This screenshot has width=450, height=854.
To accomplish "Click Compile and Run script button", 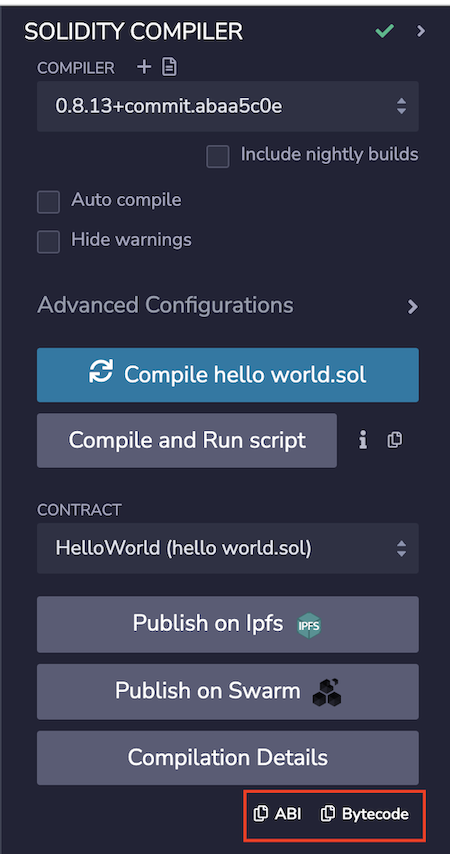I will [x=187, y=440].
